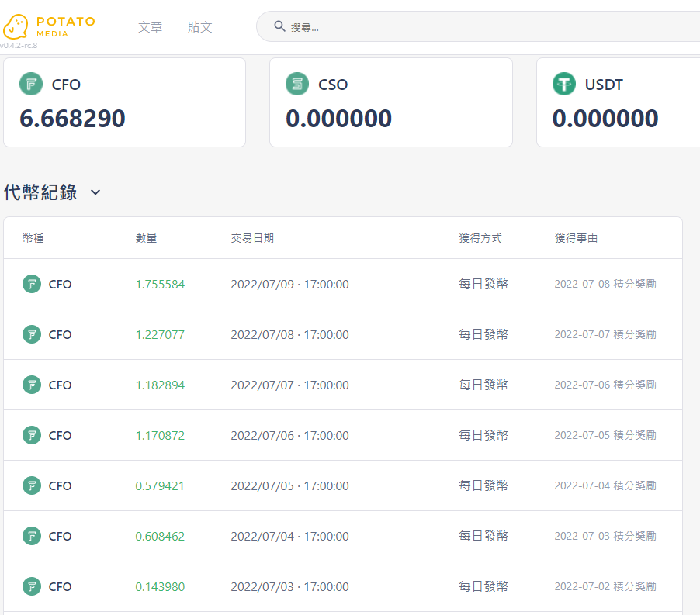700x615 pixels.
Task: Open the 文章 menu item
Action: [x=150, y=27]
